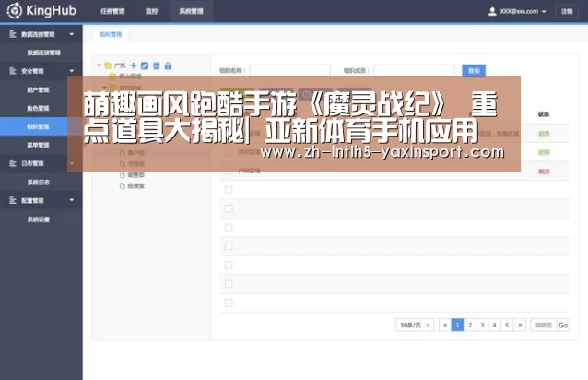Switch to the 任务管理 top menu

click(x=112, y=11)
